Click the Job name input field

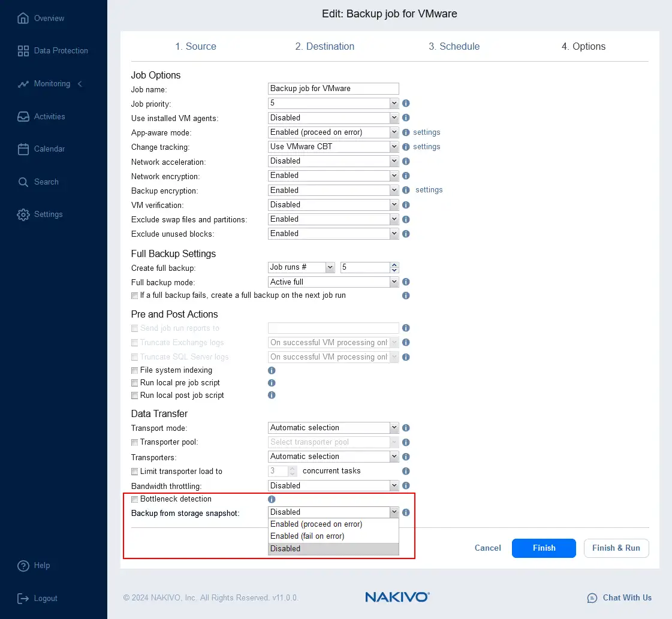[333, 89]
